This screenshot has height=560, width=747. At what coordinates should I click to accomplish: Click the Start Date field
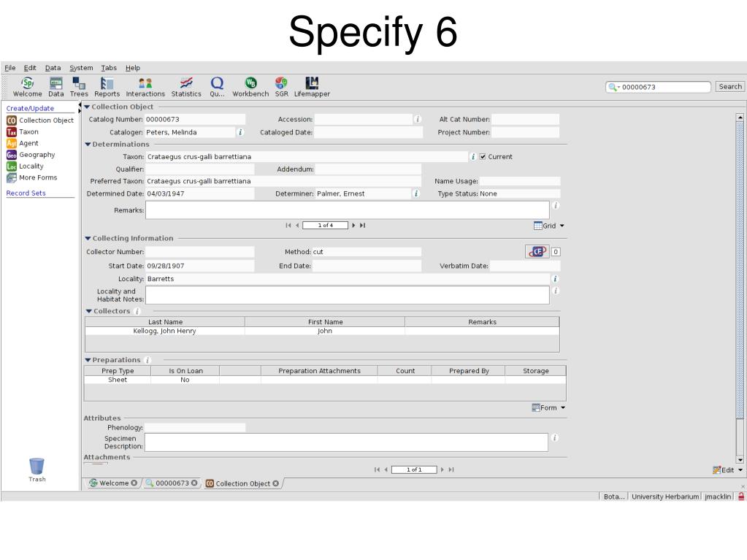pyautogui.click(x=199, y=266)
